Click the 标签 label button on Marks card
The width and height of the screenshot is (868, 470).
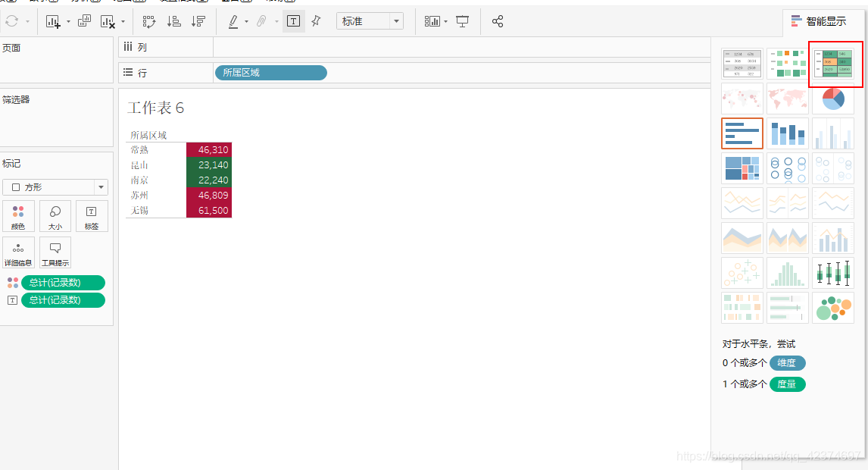(92, 216)
